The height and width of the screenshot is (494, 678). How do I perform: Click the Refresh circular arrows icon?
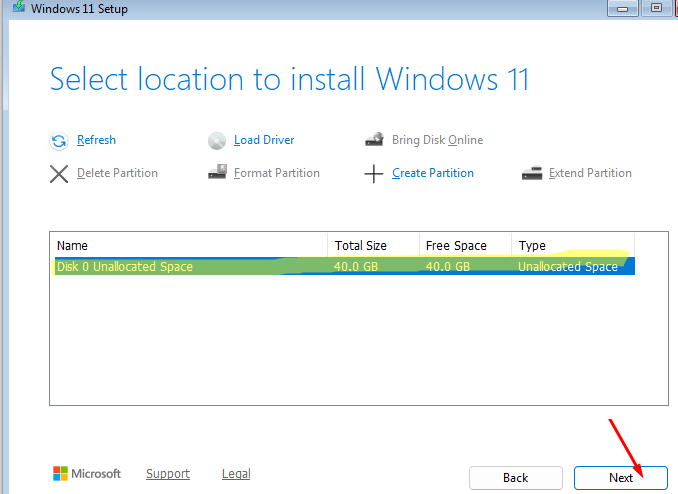[x=58, y=141]
